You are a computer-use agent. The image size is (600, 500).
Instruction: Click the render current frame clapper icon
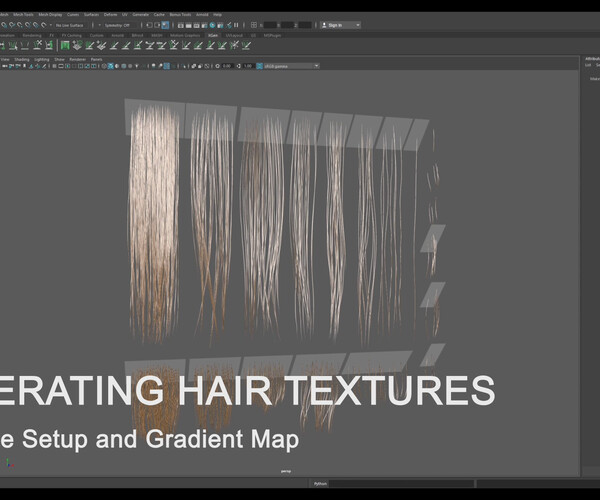(x=189, y=25)
